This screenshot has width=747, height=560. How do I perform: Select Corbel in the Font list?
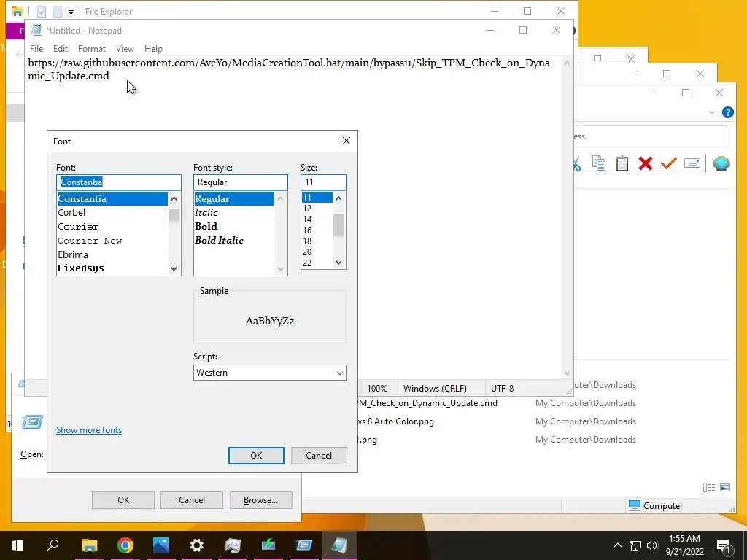(112, 212)
